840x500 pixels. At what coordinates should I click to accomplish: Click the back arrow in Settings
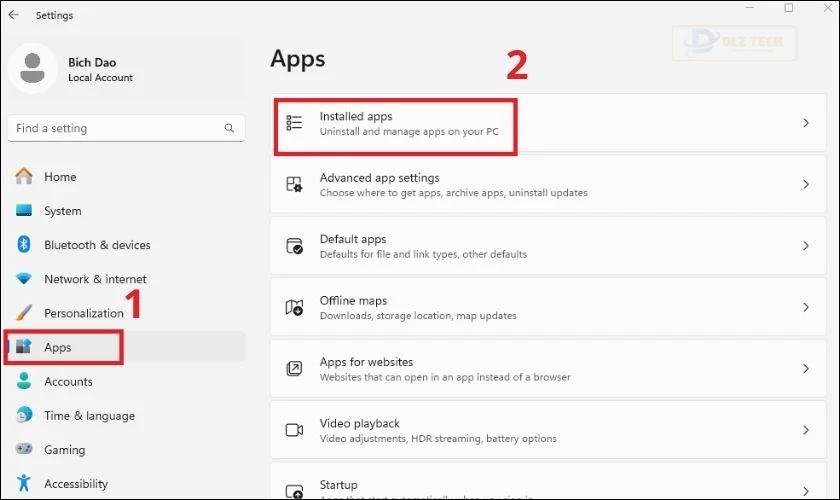14,15
